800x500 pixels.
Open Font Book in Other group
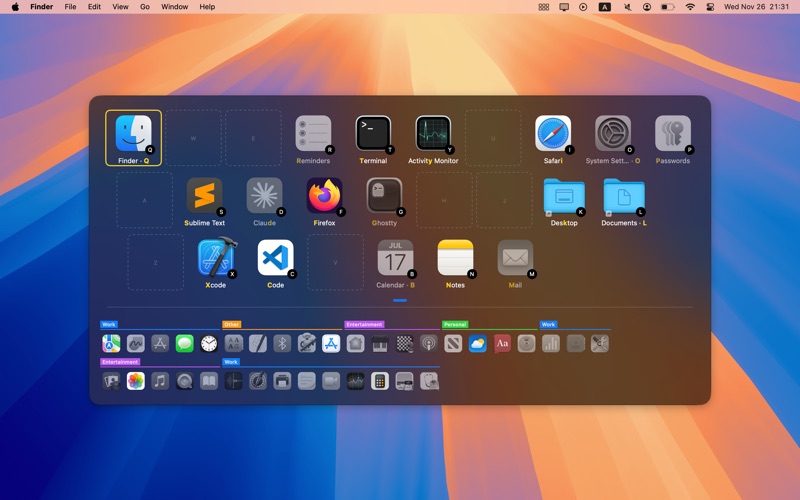pyautogui.click(x=233, y=343)
